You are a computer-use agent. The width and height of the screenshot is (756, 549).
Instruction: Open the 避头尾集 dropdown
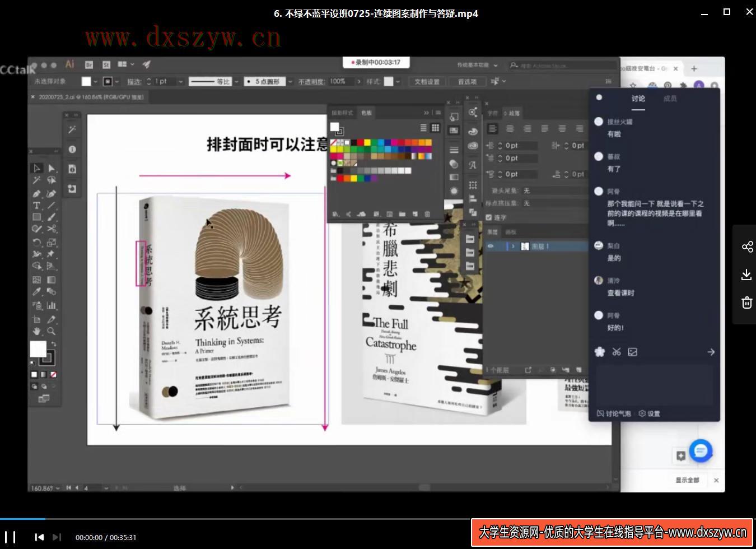coord(554,190)
